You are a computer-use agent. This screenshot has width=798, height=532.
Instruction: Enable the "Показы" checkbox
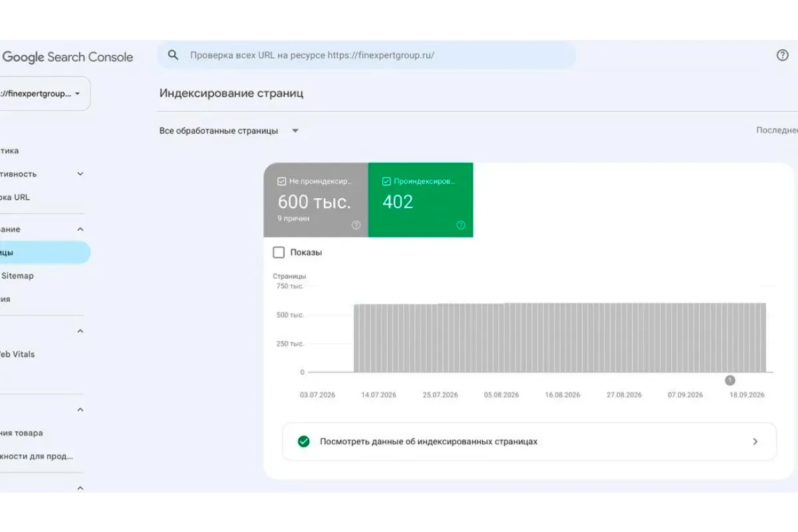tap(279, 253)
